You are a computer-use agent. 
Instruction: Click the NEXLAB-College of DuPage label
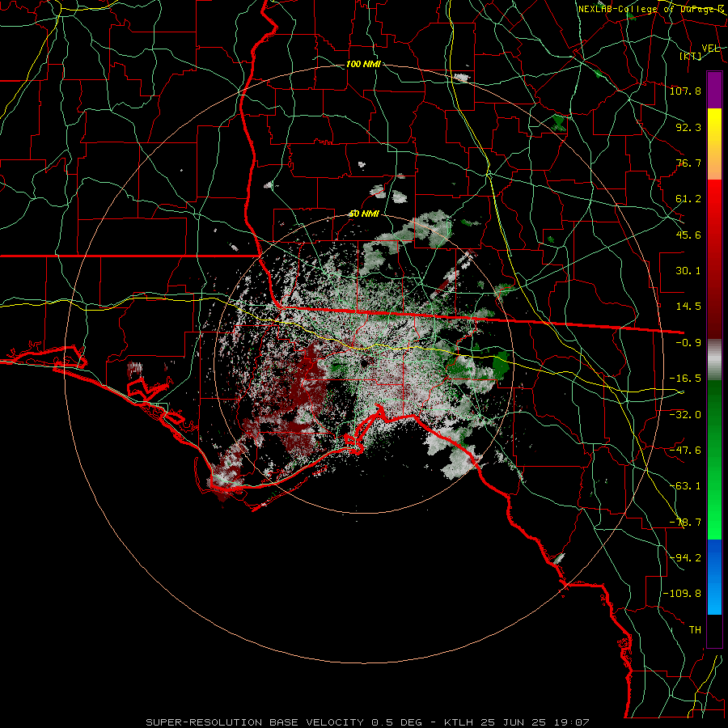click(x=650, y=9)
